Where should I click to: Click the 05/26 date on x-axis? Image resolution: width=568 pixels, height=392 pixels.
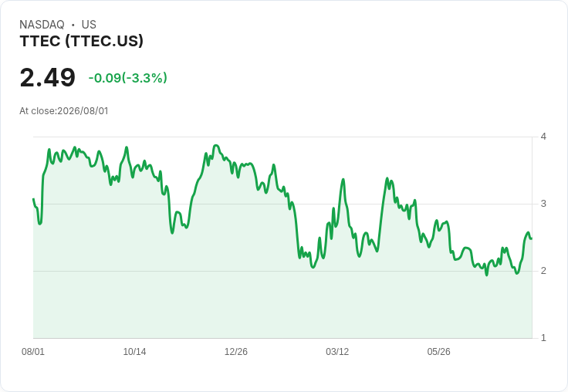[438, 351]
